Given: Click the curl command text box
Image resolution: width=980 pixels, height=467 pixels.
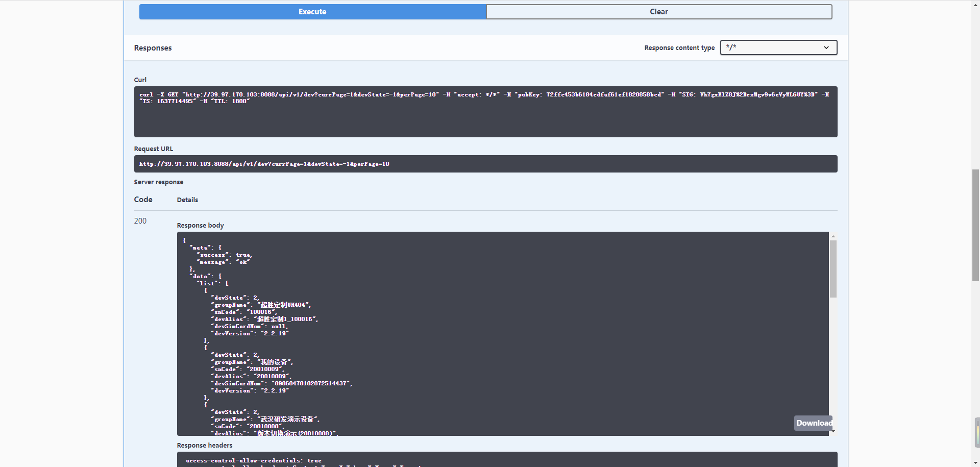Looking at the screenshot, I should pyautogui.click(x=485, y=112).
